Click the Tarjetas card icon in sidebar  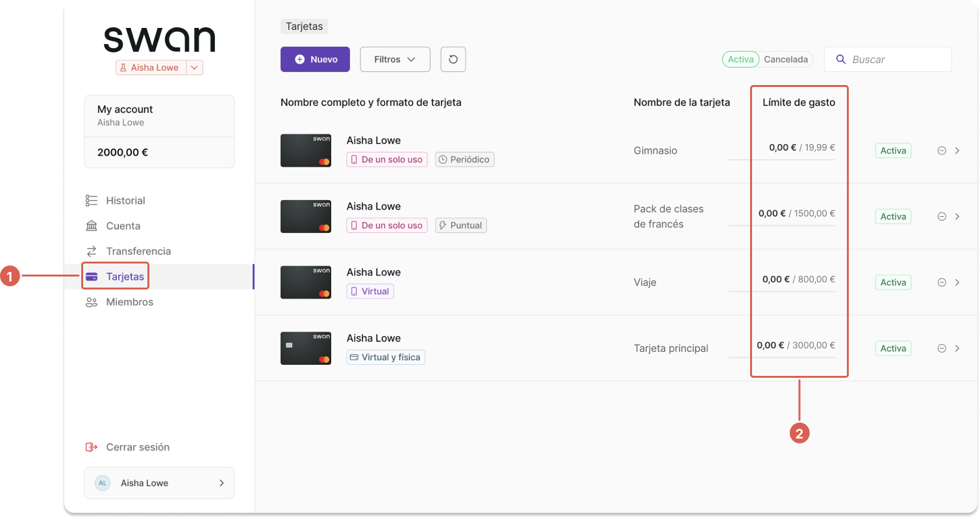coord(92,277)
